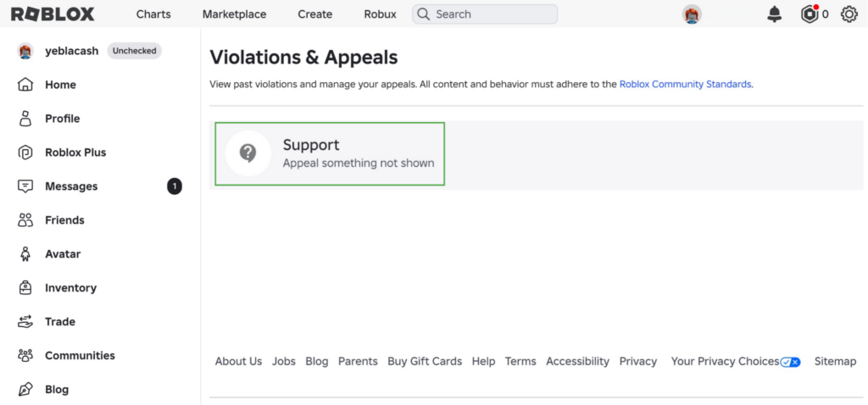Open Profile in sidebar
Screen dimensions: 868x405
pos(63,119)
